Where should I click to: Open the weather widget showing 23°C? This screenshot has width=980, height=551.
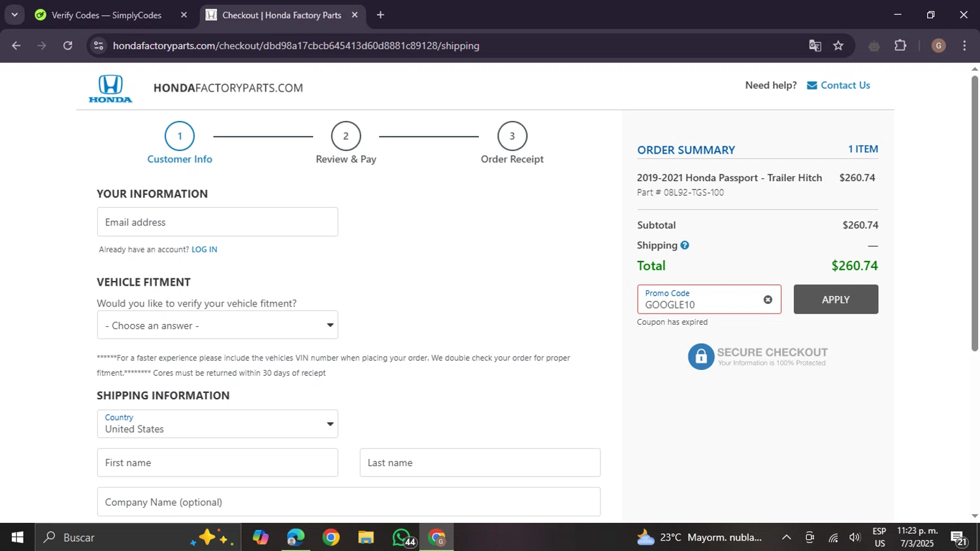699,537
